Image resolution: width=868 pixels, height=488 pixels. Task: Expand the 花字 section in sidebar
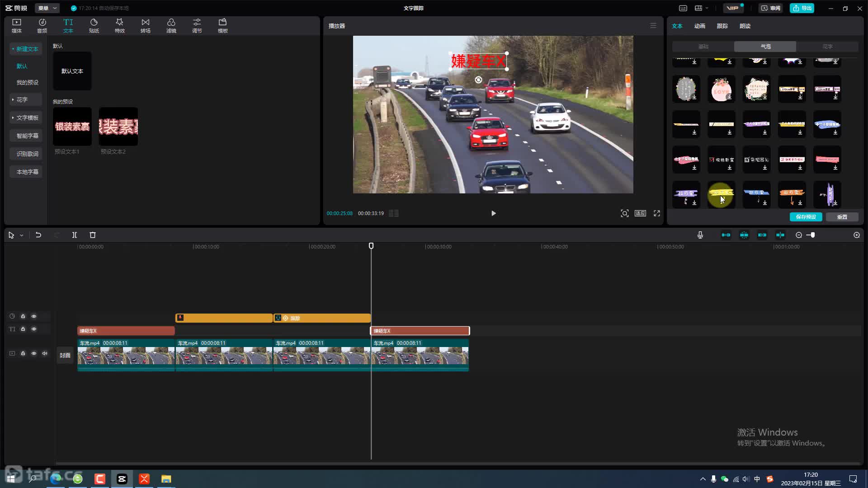coord(26,99)
